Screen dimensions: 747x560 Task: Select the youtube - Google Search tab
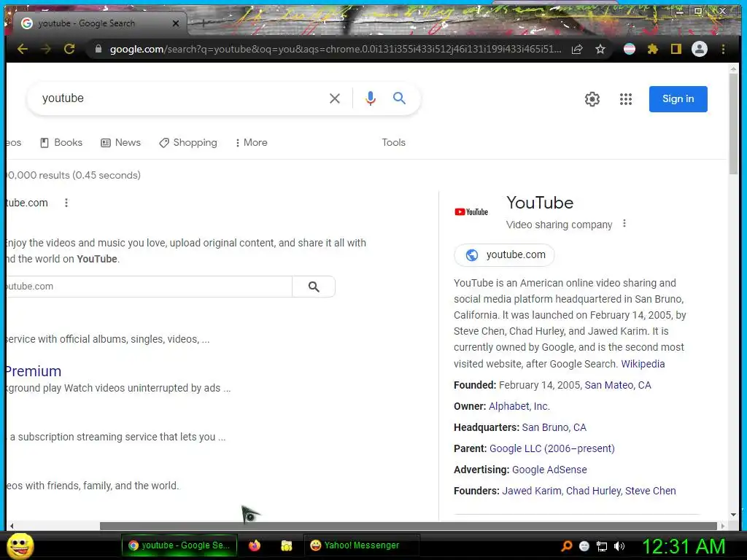coord(98,23)
